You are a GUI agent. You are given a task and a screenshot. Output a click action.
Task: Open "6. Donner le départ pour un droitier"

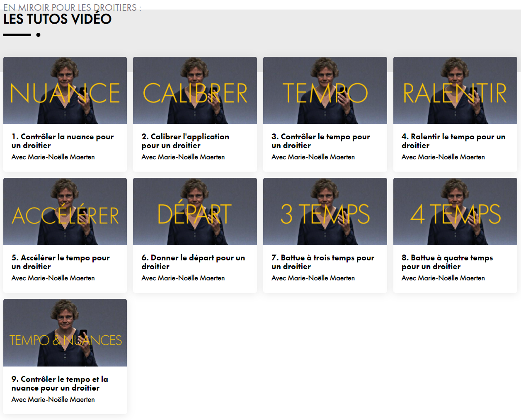(x=193, y=262)
